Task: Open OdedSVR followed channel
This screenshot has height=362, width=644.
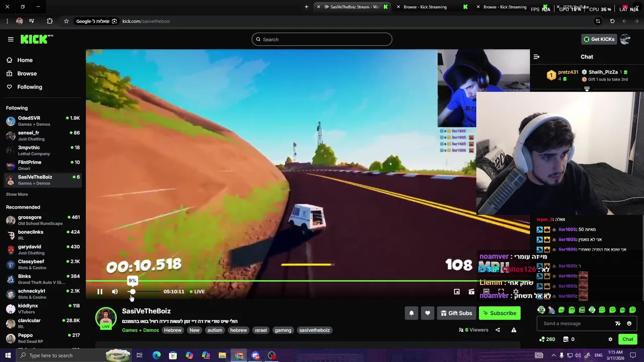Action: [x=43, y=121]
